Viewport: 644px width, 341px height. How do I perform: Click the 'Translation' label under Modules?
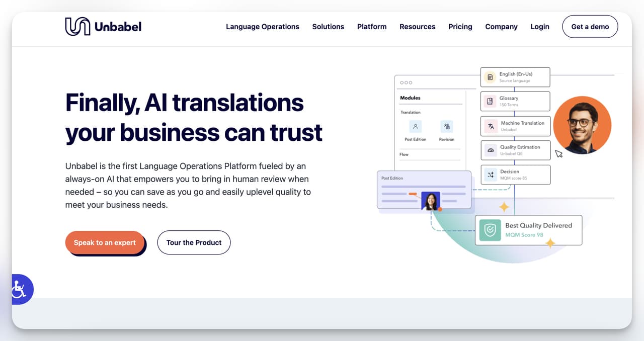(x=411, y=113)
